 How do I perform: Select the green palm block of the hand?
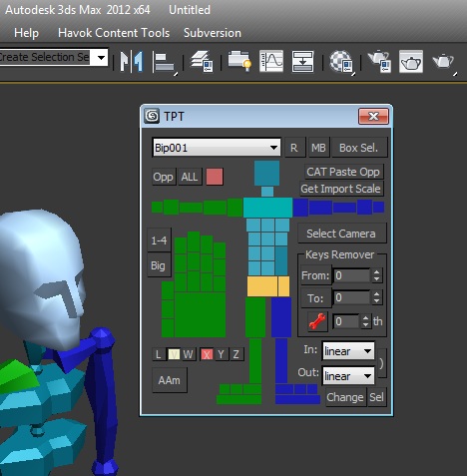point(201,315)
